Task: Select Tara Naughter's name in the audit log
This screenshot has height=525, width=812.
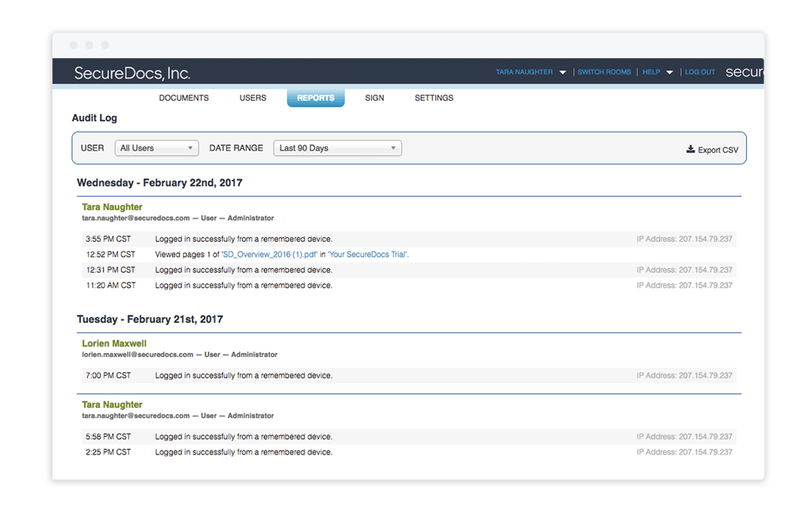Action: click(x=111, y=206)
